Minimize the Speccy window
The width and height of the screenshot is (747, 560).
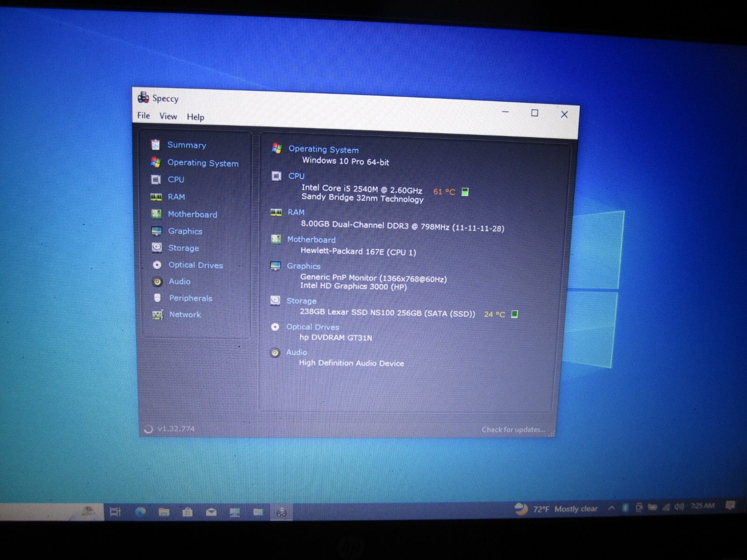tap(505, 112)
